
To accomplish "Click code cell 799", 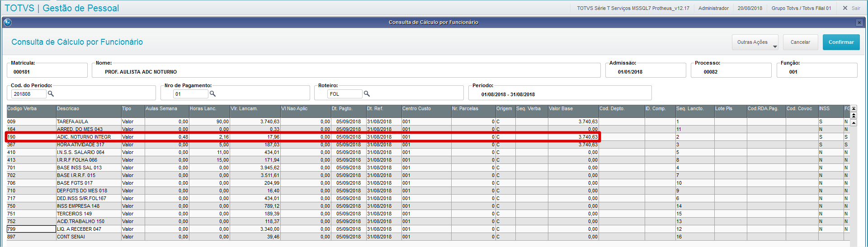I will tap(31, 229).
